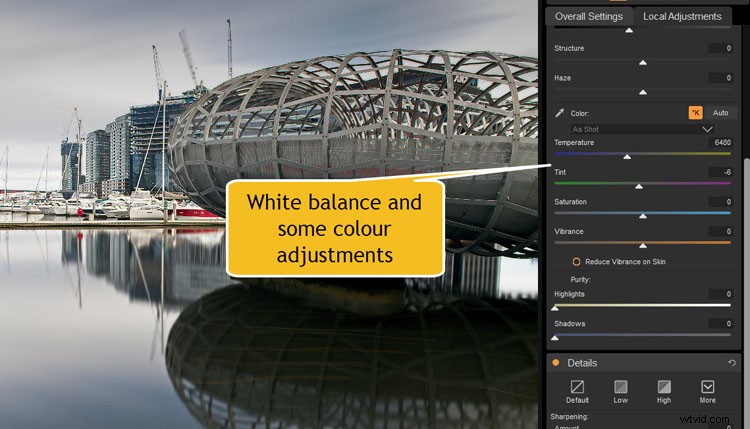Screen dimensions: 750x429
Task: Pick the white balance eyedropper tool
Action: (x=559, y=113)
